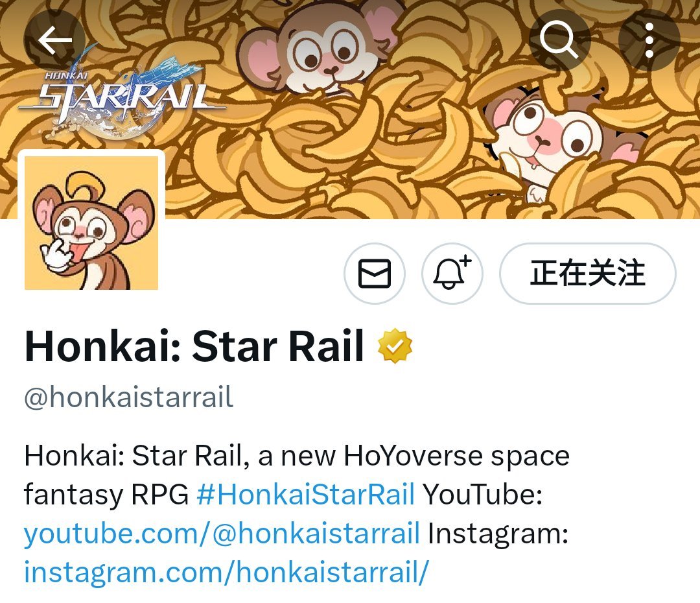Tap the bio text mentioning HoYoverse
This screenshot has height=603, width=700.
[x=297, y=456]
